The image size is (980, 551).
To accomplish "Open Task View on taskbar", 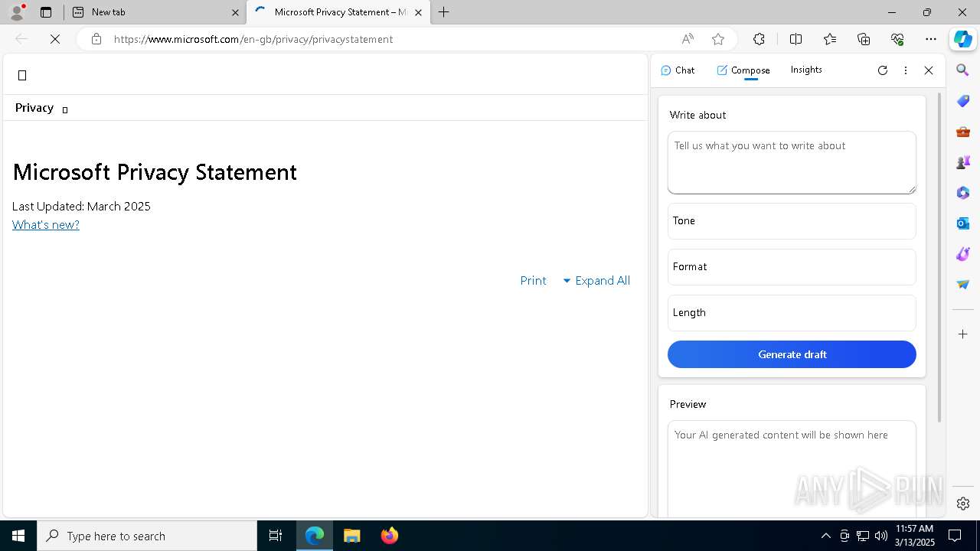I will (x=276, y=536).
